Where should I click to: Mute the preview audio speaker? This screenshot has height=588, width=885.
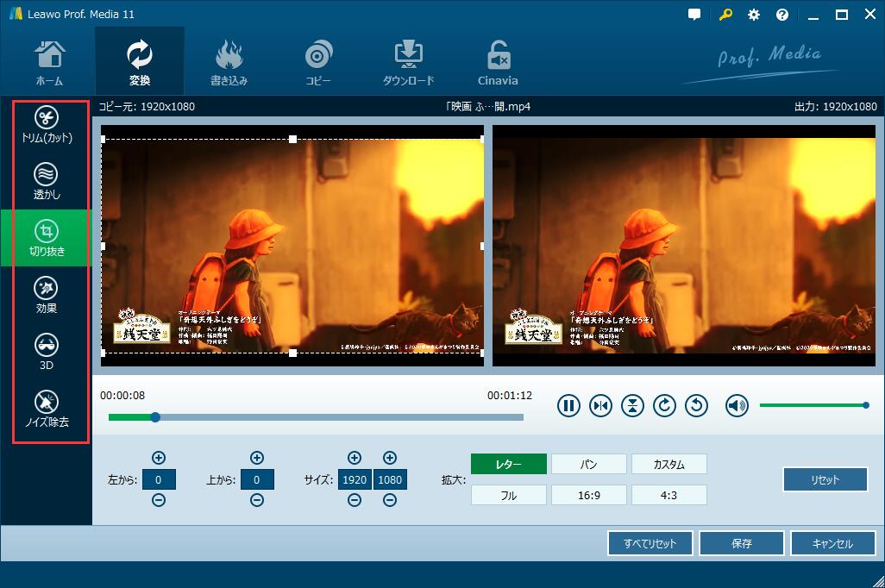pyautogui.click(x=737, y=405)
